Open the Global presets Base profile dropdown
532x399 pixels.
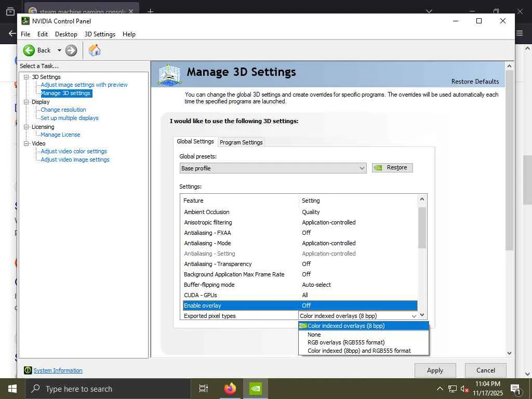click(x=273, y=168)
